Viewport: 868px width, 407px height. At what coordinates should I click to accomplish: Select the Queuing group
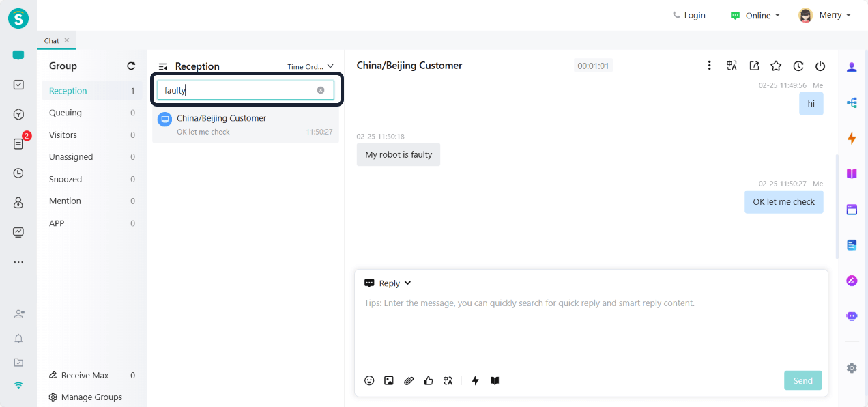[66, 113]
